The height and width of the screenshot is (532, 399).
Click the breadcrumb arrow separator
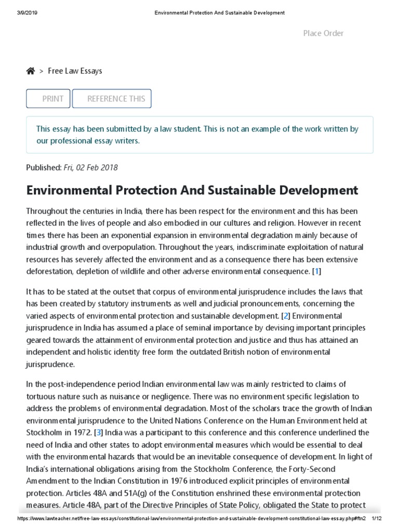[x=41, y=71]
